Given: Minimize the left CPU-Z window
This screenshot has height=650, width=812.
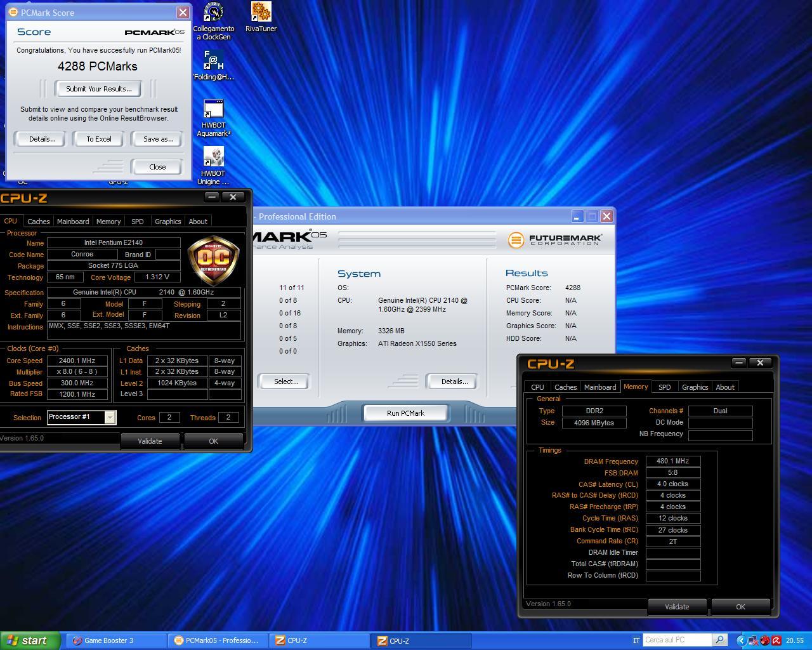Looking at the screenshot, I should 212,197.
